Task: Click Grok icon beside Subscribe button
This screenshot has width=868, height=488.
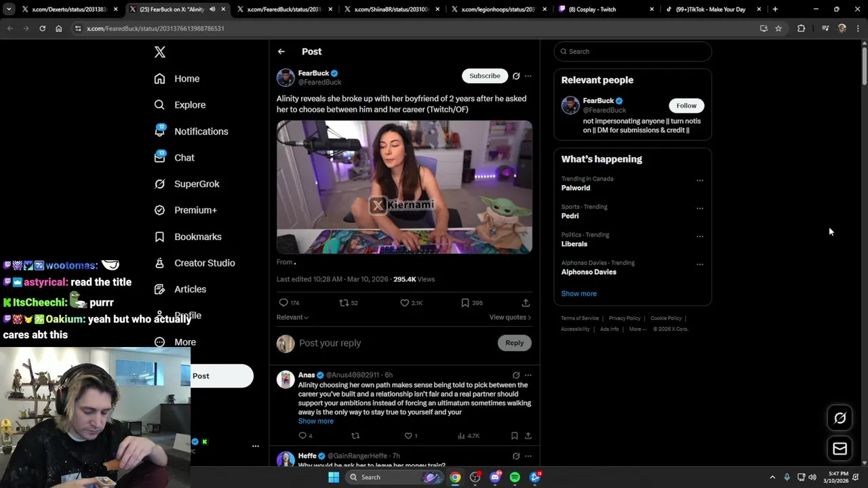Action: pyautogui.click(x=516, y=76)
